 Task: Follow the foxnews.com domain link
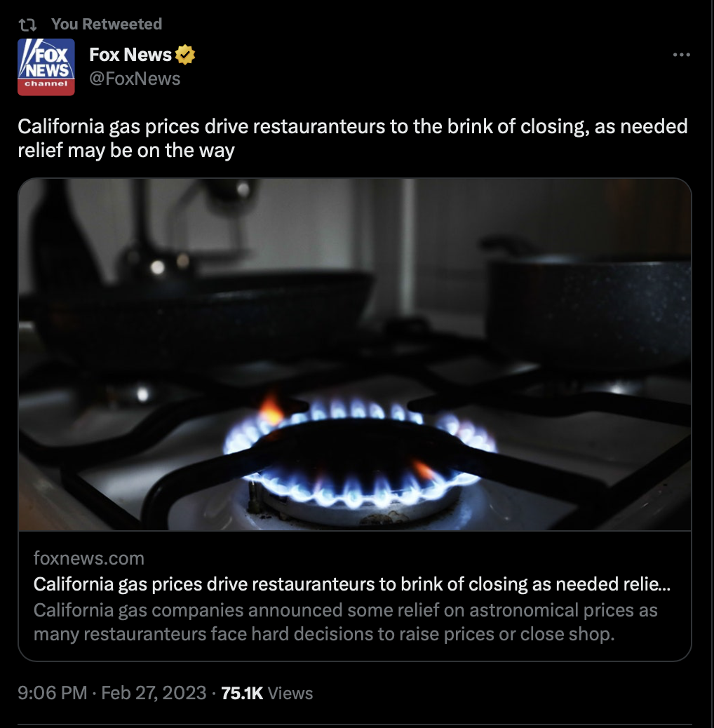point(88,558)
